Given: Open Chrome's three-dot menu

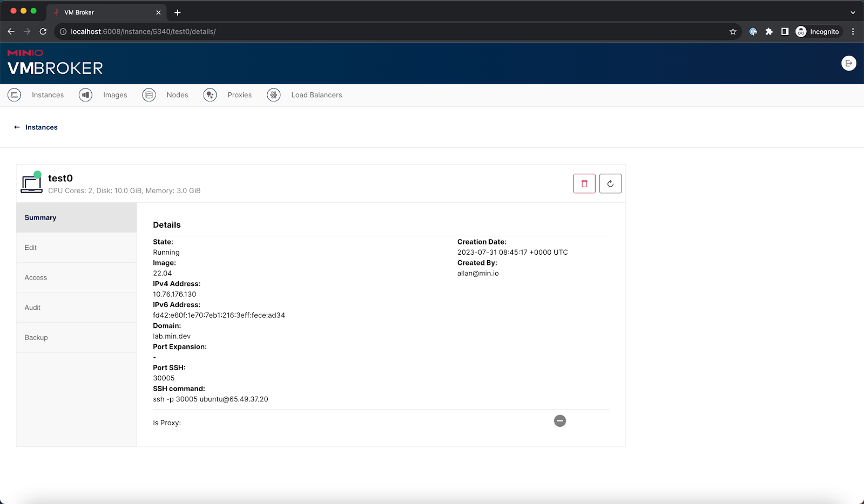Looking at the screenshot, I should [x=853, y=32].
